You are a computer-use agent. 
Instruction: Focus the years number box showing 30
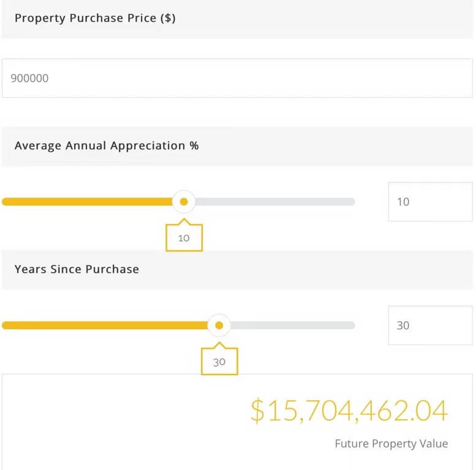pyautogui.click(x=429, y=326)
